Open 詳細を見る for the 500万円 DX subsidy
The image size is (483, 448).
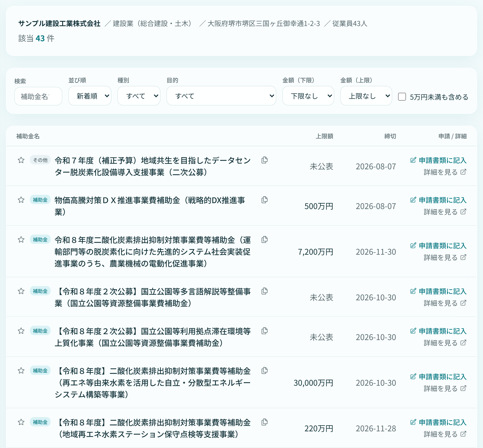(x=445, y=212)
